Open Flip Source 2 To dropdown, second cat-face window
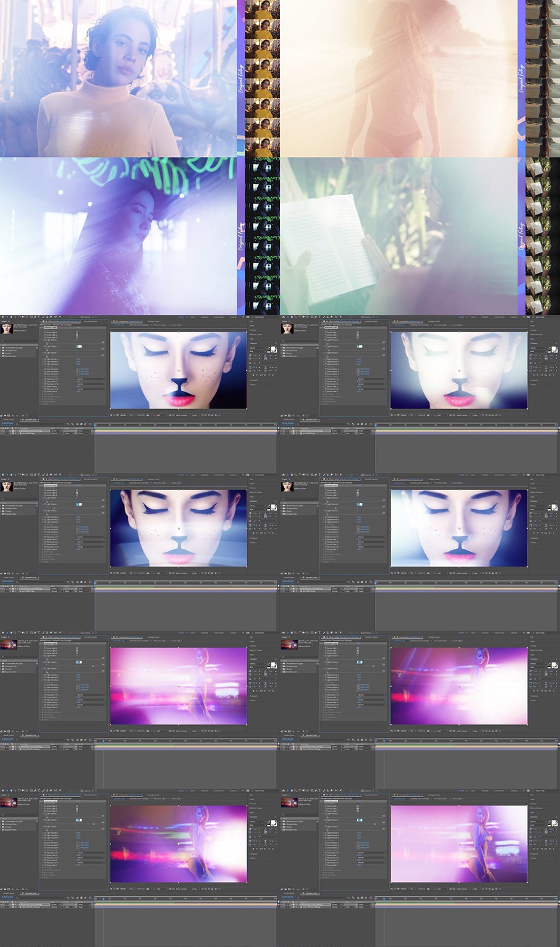 (371, 384)
